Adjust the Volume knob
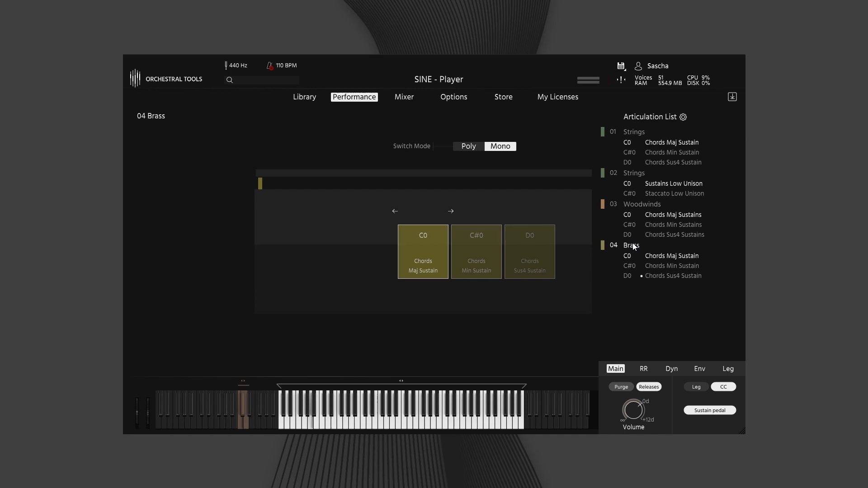Screen dimensions: 868x488 click(x=633, y=410)
